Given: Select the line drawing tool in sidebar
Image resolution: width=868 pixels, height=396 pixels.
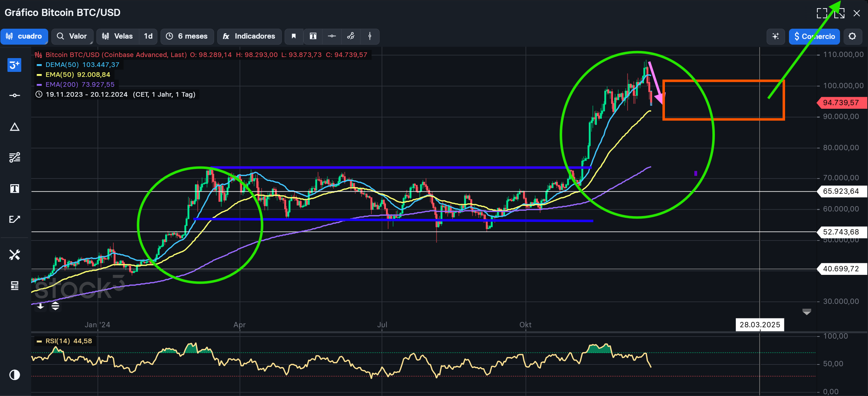Looking at the screenshot, I should [x=15, y=95].
